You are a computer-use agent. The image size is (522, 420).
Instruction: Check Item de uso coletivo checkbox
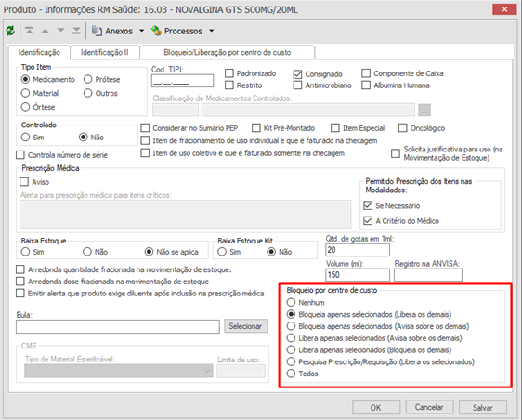(145, 153)
